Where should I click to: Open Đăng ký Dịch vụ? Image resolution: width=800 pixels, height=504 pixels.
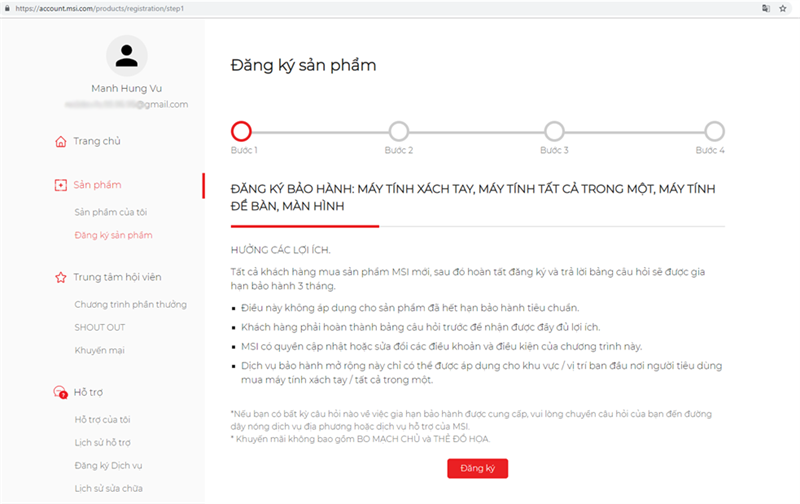click(x=108, y=465)
